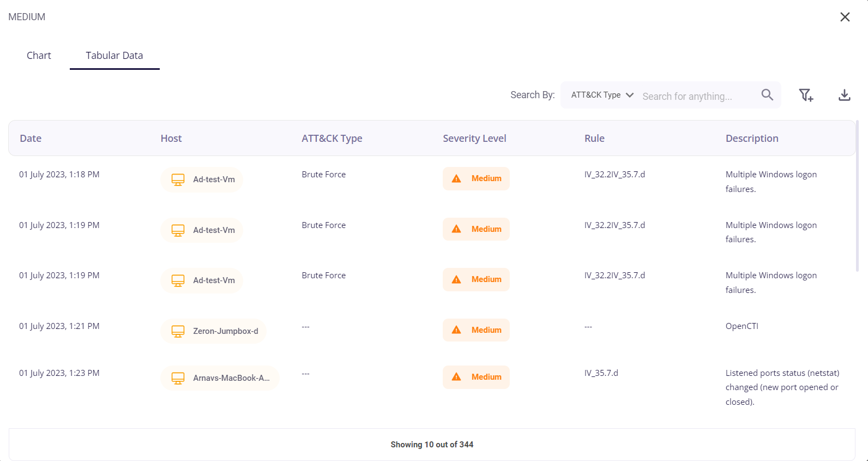Click date 01 July 2023, 1:23 PM

pyautogui.click(x=59, y=373)
